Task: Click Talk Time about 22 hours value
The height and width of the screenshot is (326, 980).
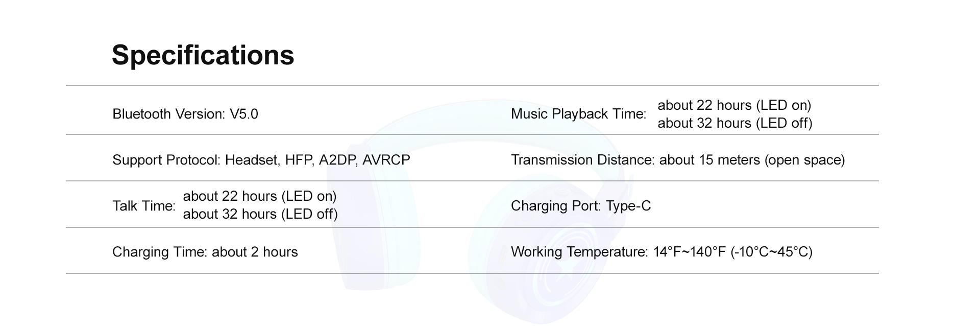Action: point(260,196)
